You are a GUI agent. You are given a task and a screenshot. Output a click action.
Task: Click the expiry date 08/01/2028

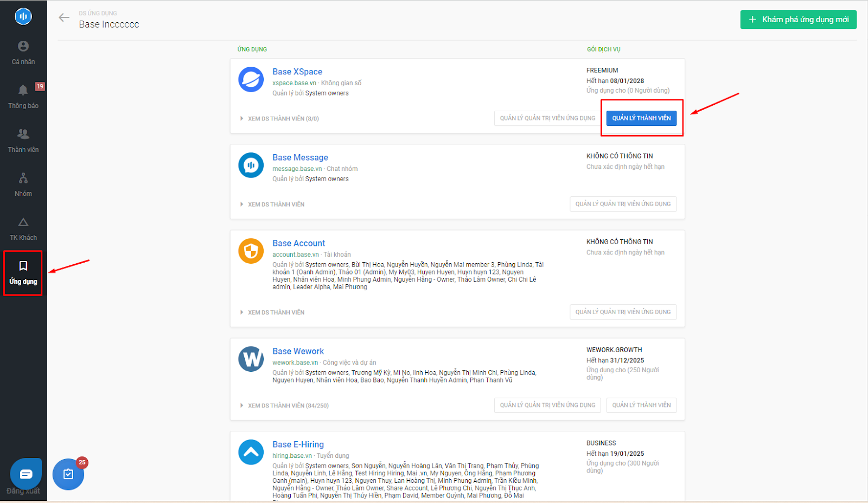tap(627, 81)
